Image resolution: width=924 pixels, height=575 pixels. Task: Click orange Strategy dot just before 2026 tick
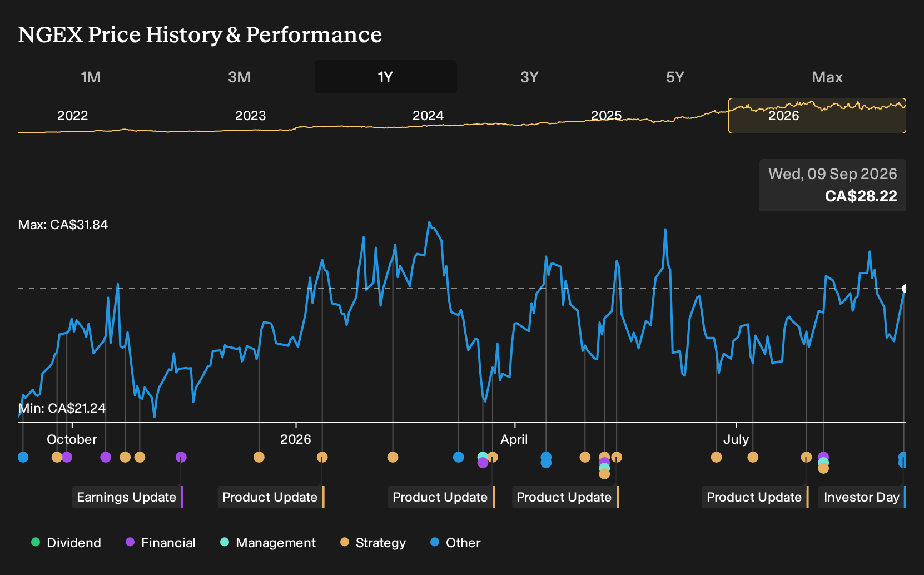259,457
